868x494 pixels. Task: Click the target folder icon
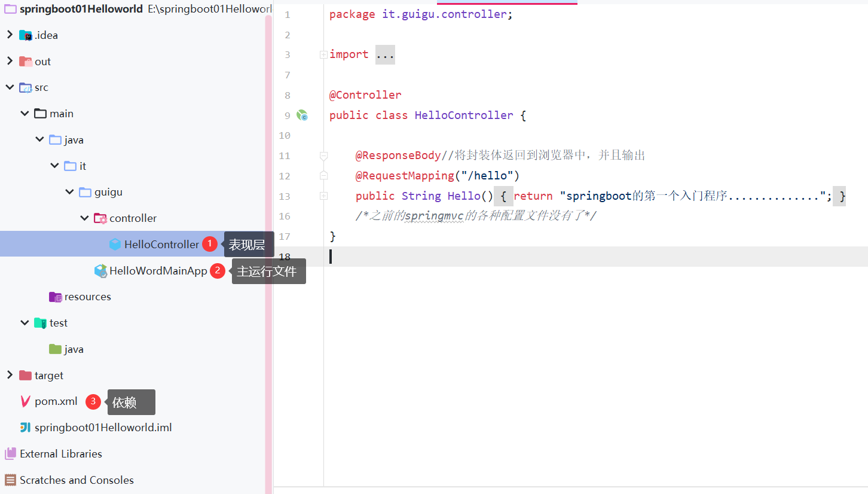(x=25, y=375)
